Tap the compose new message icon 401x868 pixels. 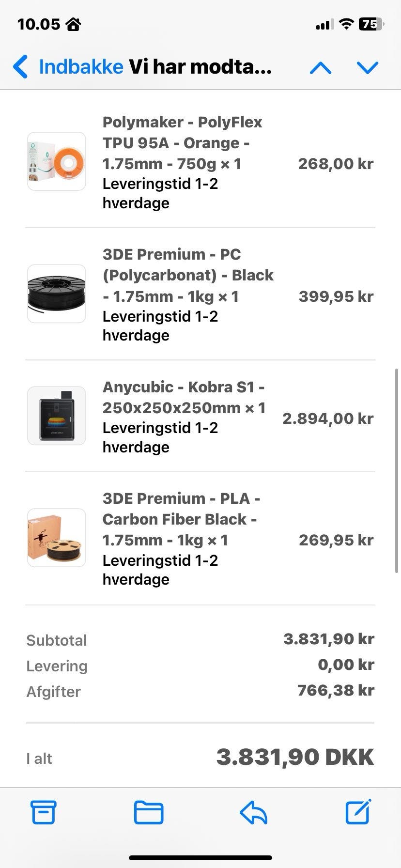(358, 812)
